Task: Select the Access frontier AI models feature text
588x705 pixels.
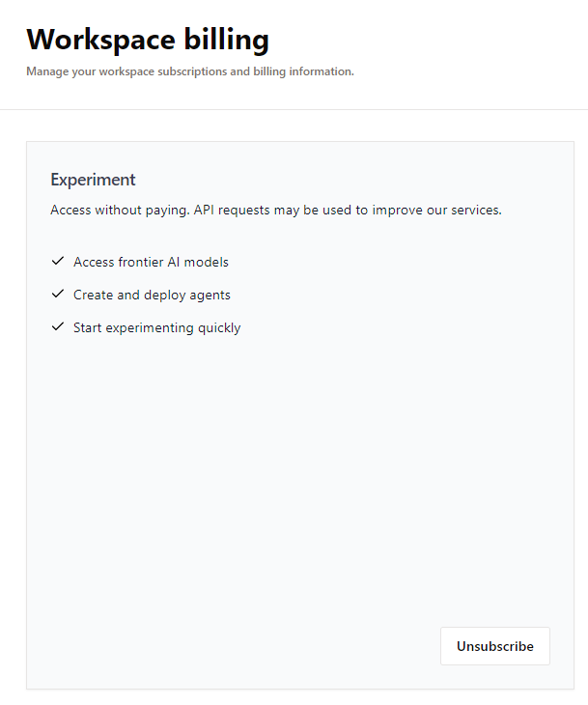Action: (x=151, y=262)
